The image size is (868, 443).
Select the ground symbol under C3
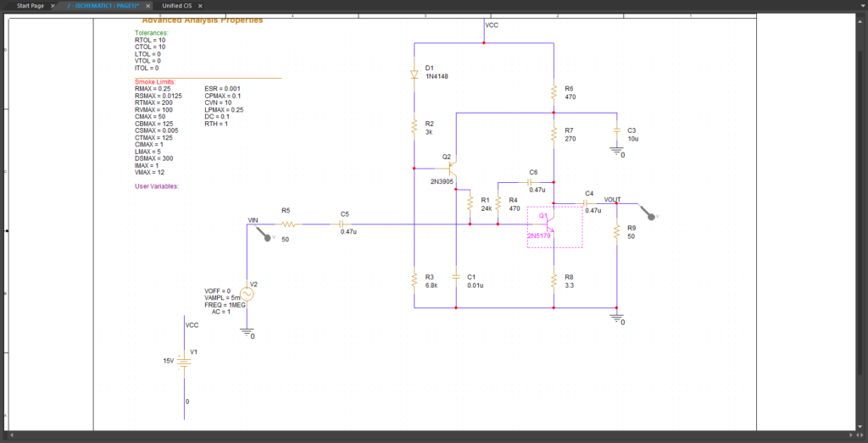[x=616, y=150]
